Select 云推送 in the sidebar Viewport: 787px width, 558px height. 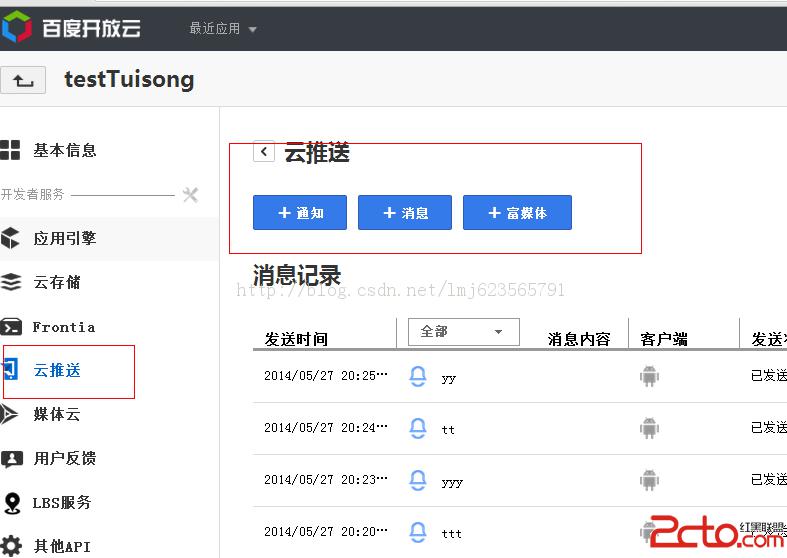tap(57, 370)
